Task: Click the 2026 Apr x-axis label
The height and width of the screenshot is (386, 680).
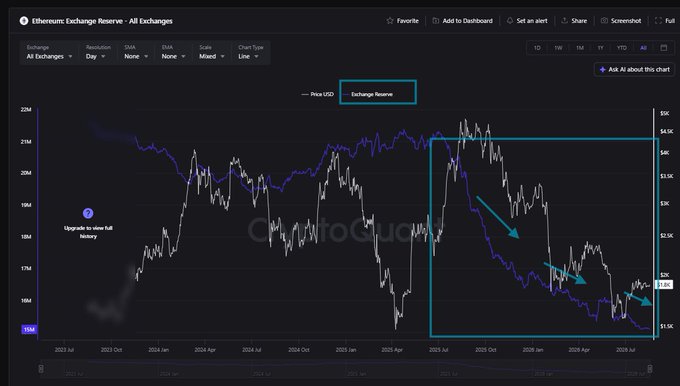Action: (579, 350)
